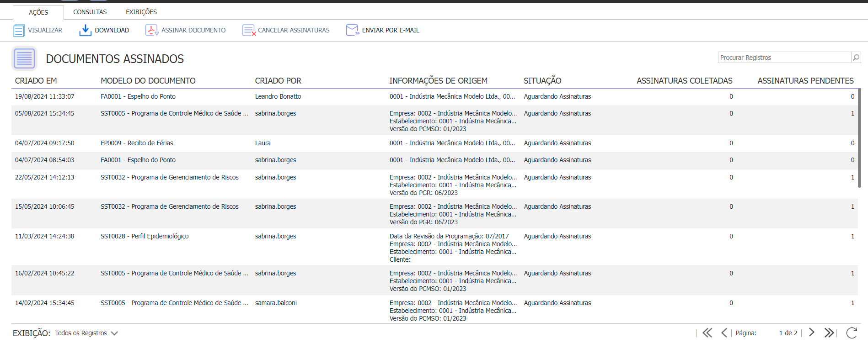868x343 pixels.
Task: Click the Assinar Documento label
Action: [193, 30]
